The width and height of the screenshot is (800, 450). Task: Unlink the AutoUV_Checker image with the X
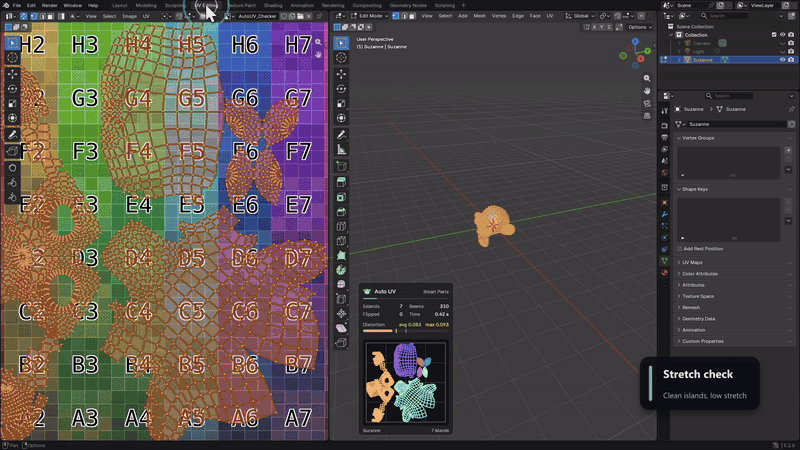(x=309, y=16)
